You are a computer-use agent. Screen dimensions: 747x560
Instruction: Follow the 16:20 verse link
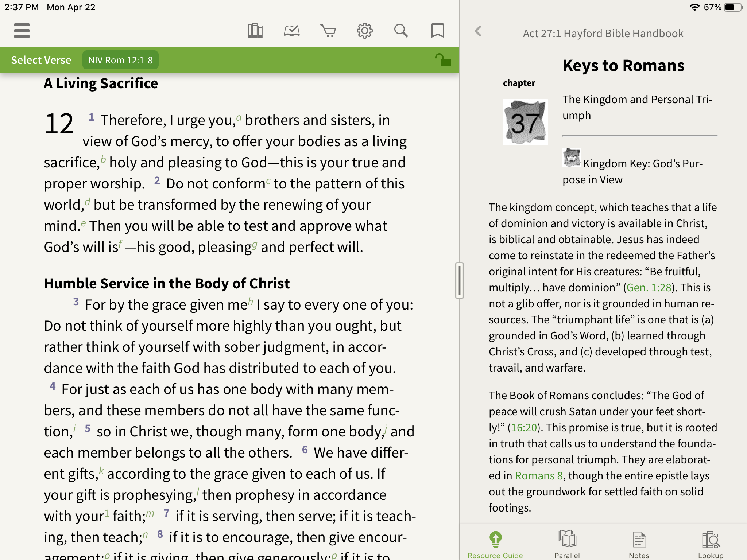(524, 428)
